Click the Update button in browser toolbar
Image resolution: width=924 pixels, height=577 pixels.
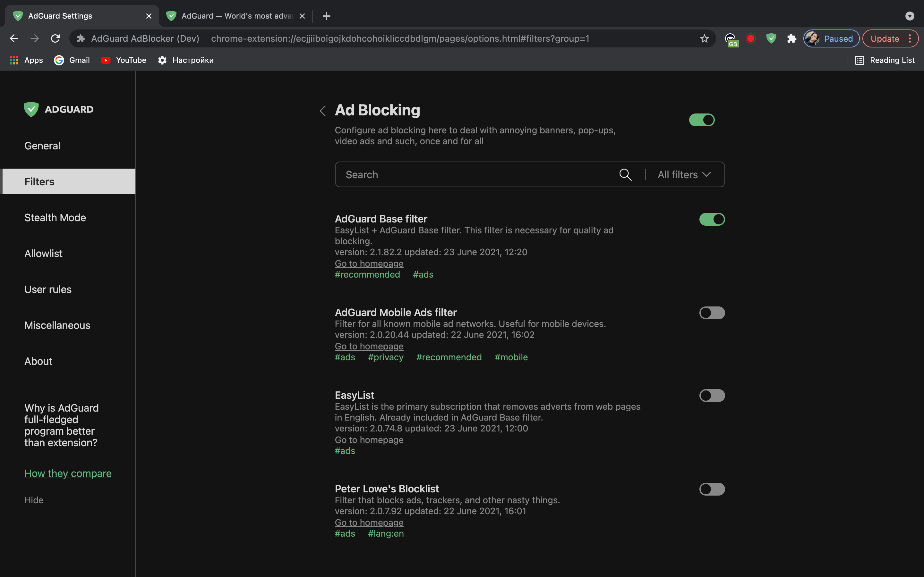tap(885, 38)
